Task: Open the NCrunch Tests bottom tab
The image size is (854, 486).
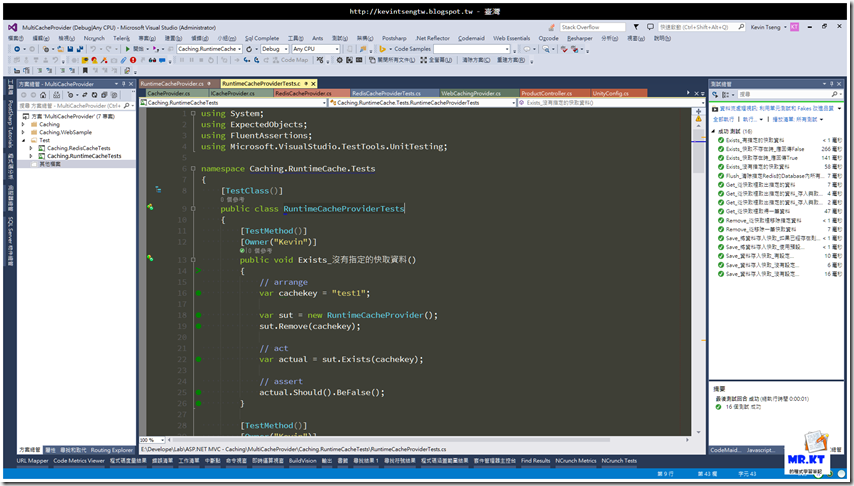Action: point(619,461)
